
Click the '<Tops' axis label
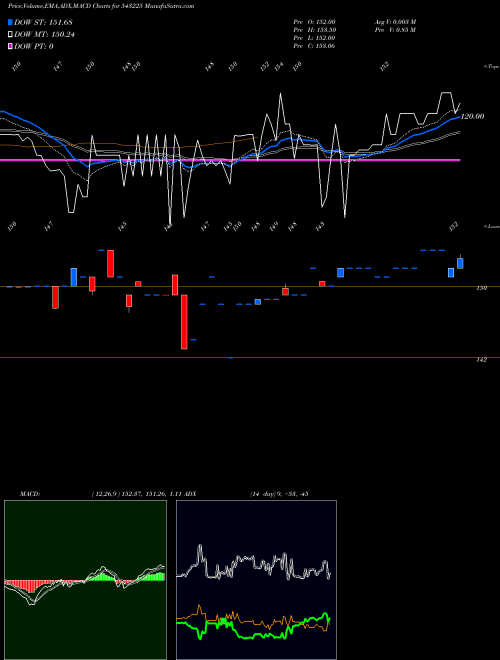[x=492, y=67]
